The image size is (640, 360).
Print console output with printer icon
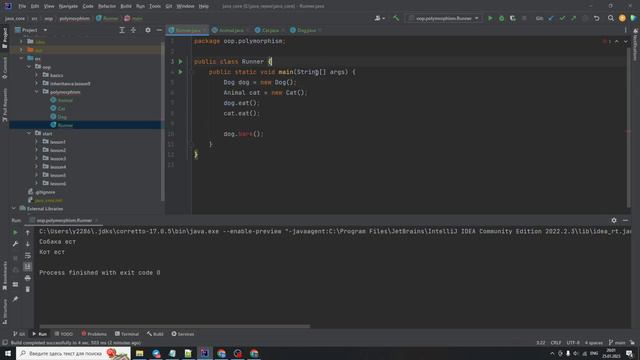tap(28, 278)
